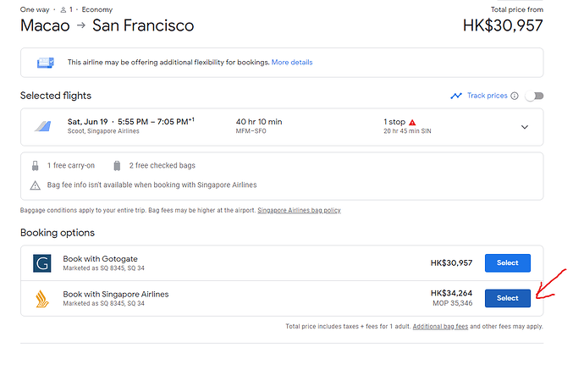Screen dimensions: 584x392
Task: Click the Singapore Airlines logo icon
Action: 42,299
